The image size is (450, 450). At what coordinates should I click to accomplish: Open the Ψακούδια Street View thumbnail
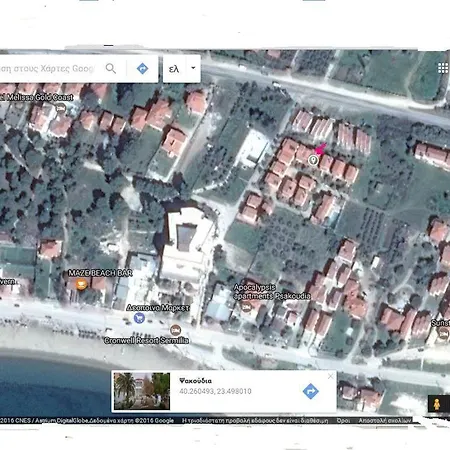pos(142,391)
